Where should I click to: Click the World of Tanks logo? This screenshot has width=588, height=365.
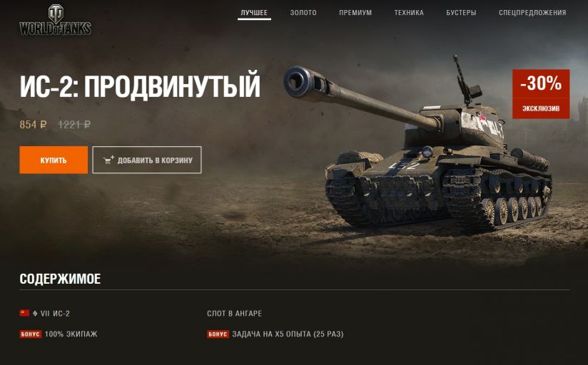coord(55,20)
